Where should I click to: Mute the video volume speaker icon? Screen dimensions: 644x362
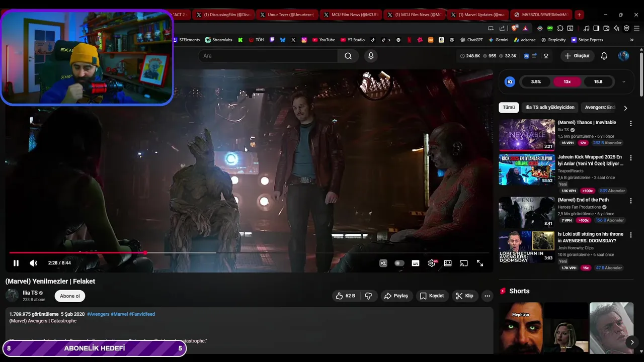click(x=33, y=263)
